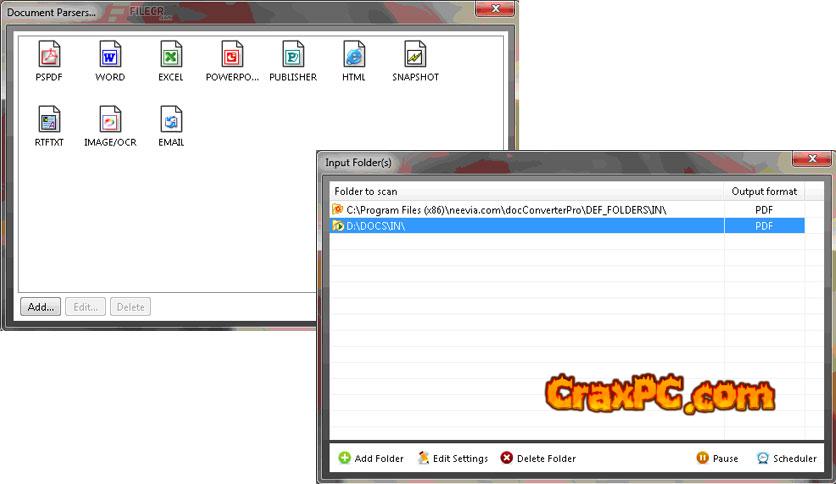Click the Edit... button in Document Parsers
836x484 pixels.
(x=85, y=307)
